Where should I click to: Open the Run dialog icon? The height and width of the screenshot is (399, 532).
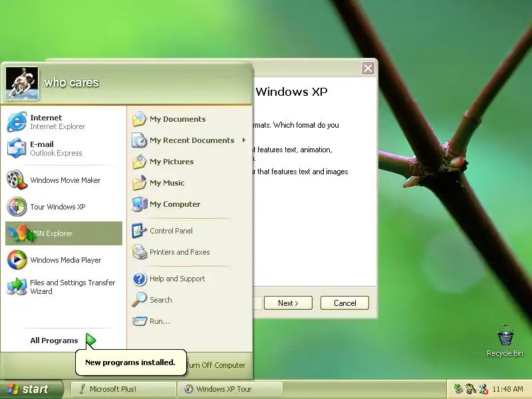click(x=139, y=321)
